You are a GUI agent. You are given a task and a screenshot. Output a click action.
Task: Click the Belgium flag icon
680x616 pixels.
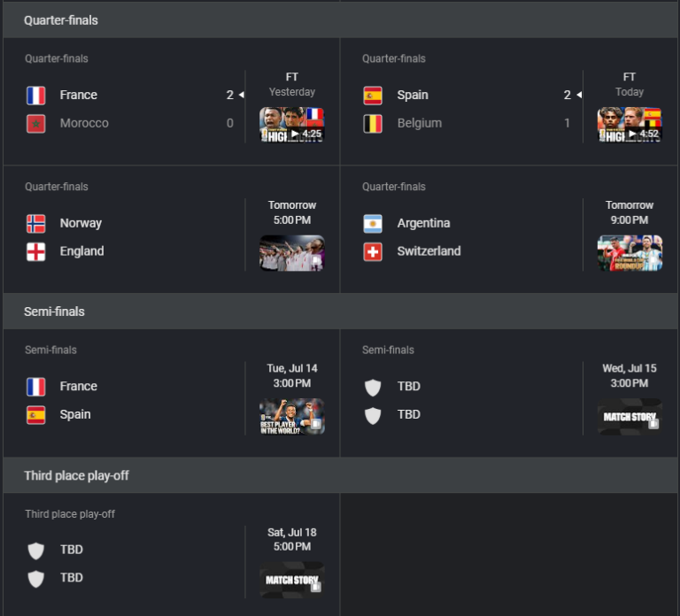click(x=373, y=124)
